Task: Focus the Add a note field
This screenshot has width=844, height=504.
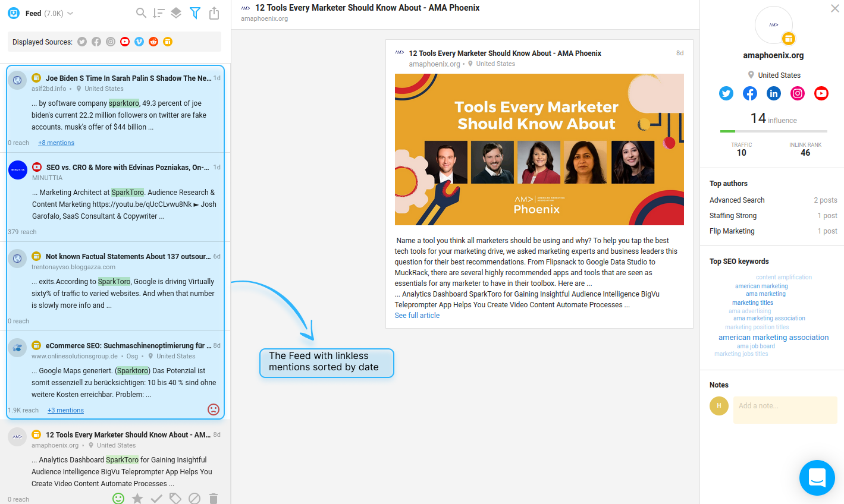Action: (x=785, y=410)
